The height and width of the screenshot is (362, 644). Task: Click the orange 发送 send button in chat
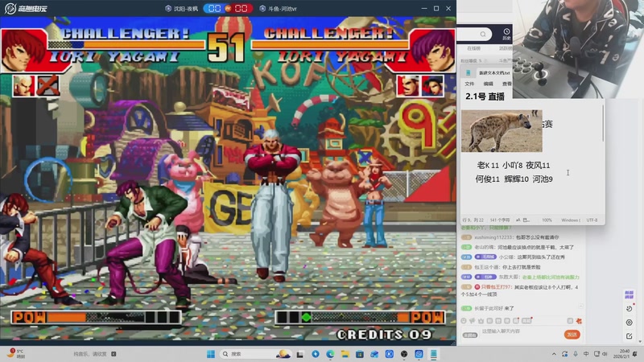point(572,335)
